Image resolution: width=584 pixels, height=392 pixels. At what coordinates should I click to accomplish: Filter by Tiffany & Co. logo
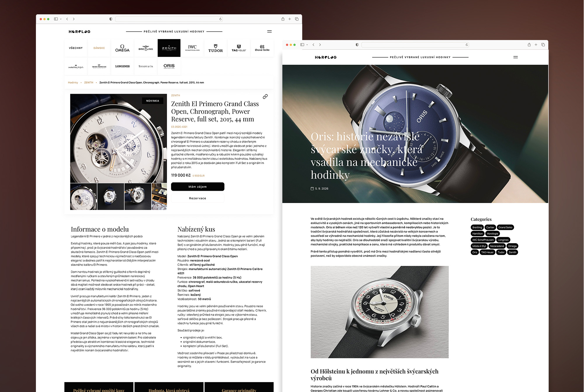coord(146,66)
